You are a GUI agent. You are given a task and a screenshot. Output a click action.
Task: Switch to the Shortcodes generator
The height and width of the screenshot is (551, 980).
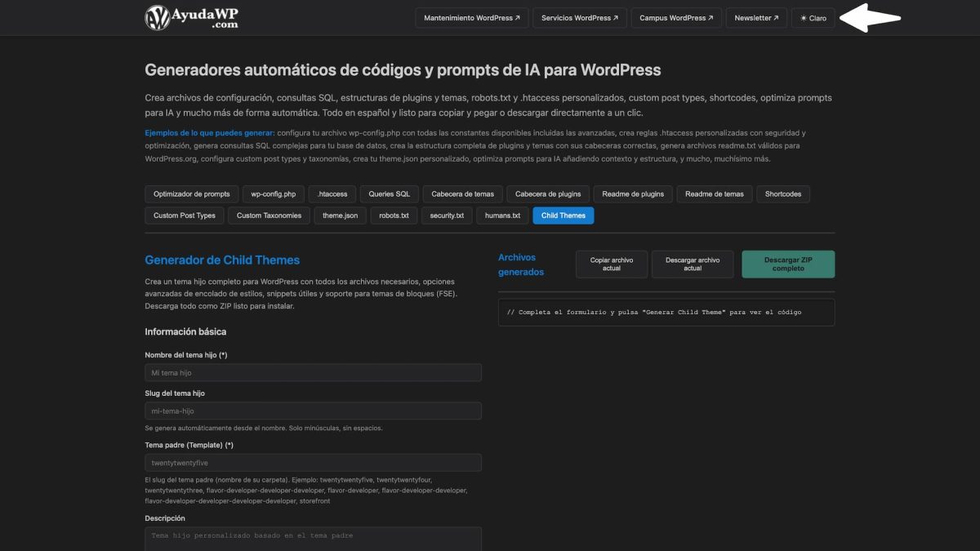pyautogui.click(x=783, y=193)
